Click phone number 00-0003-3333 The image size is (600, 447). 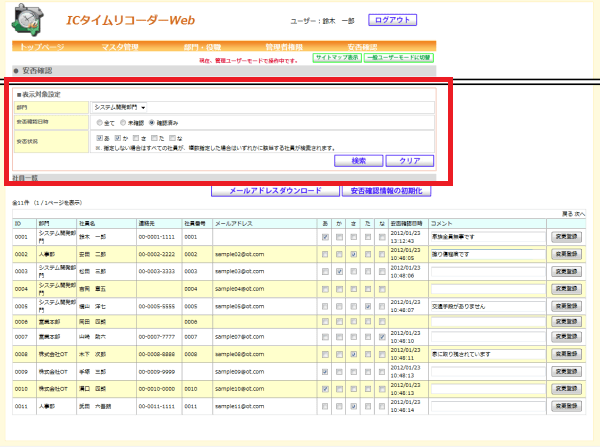[x=157, y=271]
